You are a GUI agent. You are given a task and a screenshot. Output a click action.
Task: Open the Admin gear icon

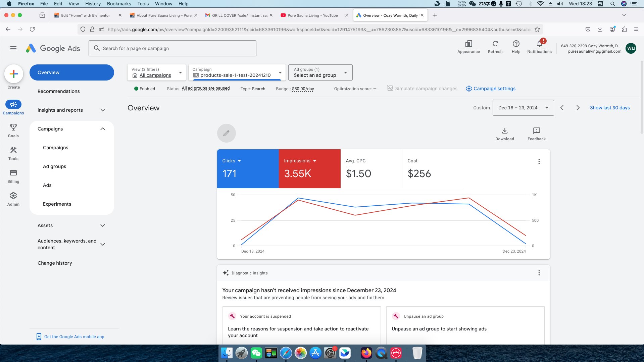[x=13, y=196]
